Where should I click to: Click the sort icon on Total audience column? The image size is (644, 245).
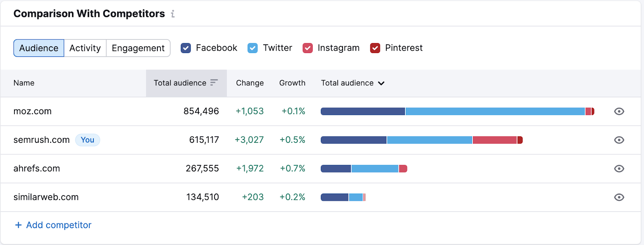coord(214,83)
